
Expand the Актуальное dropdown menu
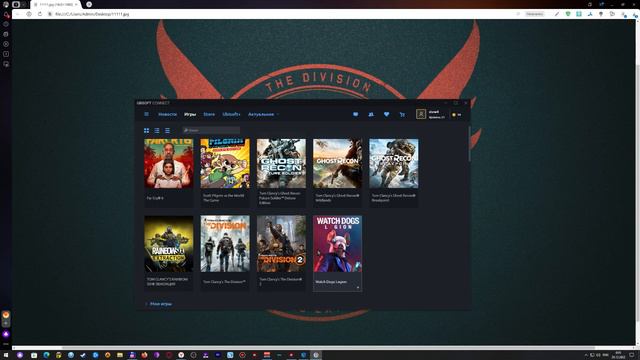pyautogui.click(x=263, y=114)
